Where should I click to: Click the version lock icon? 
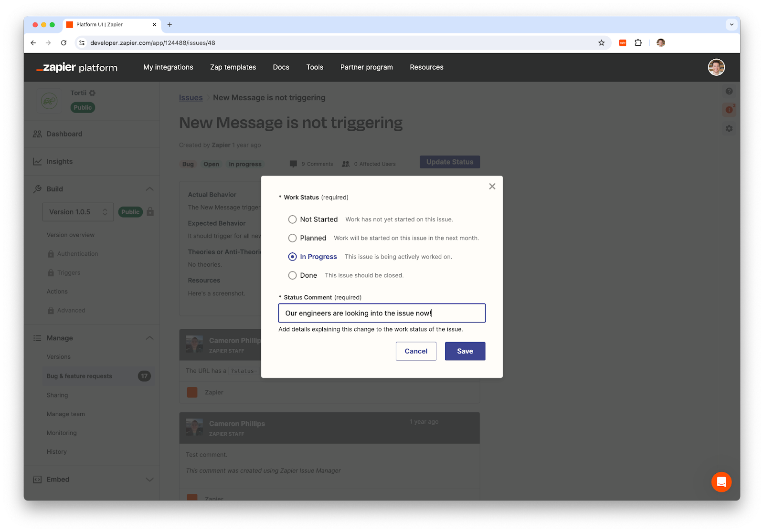(150, 211)
